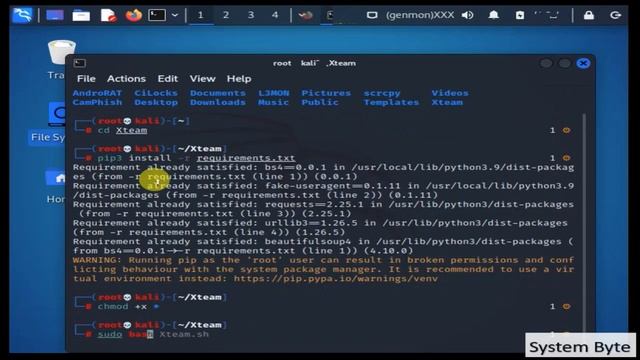Launch Firefox from the panel

tap(133, 16)
